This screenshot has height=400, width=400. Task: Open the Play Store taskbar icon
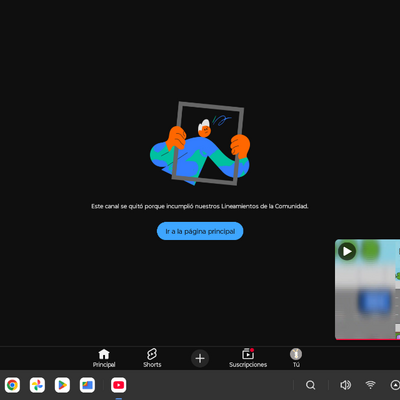point(62,385)
